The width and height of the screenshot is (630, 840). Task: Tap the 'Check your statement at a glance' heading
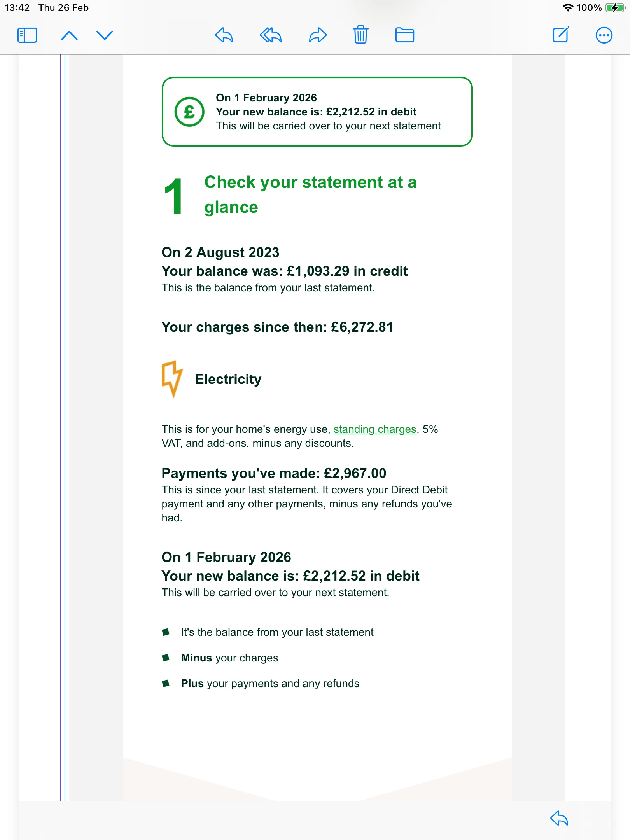point(310,194)
